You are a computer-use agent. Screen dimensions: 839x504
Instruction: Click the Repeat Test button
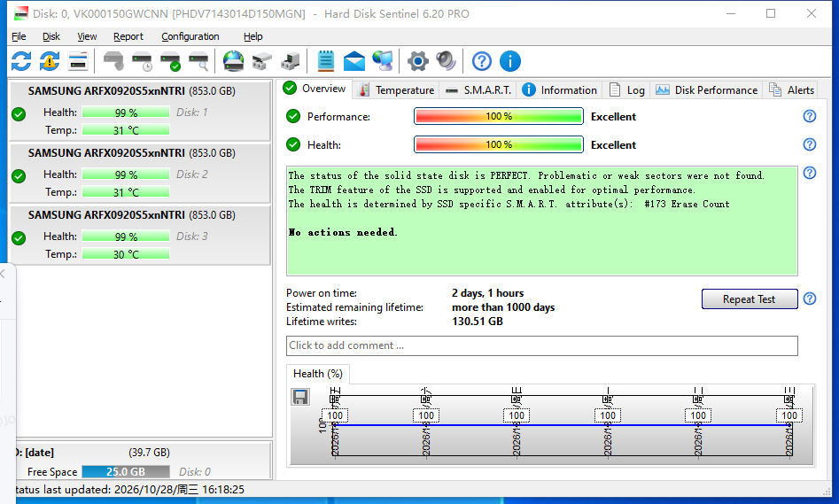point(750,299)
